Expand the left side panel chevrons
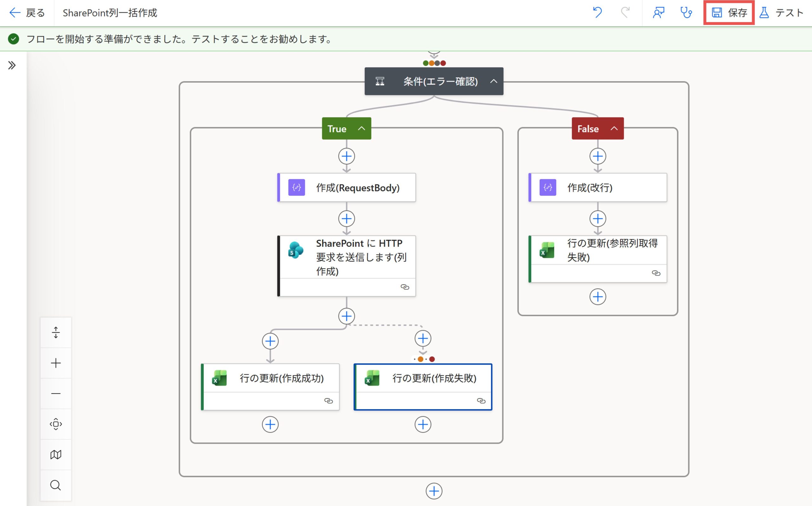This screenshot has height=506, width=812. [x=12, y=65]
